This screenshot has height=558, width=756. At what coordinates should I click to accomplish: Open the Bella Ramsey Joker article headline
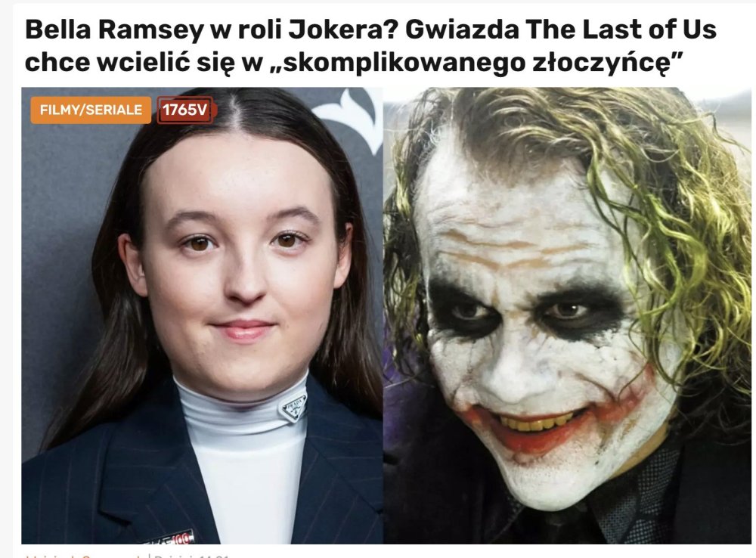coord(370,45)
